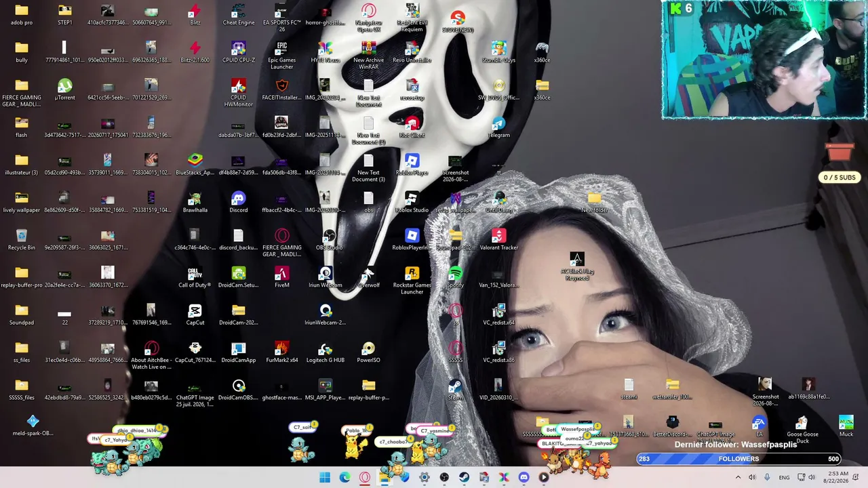Select the CPUID HWMonitor shortcut

click(x=239, y=93)
